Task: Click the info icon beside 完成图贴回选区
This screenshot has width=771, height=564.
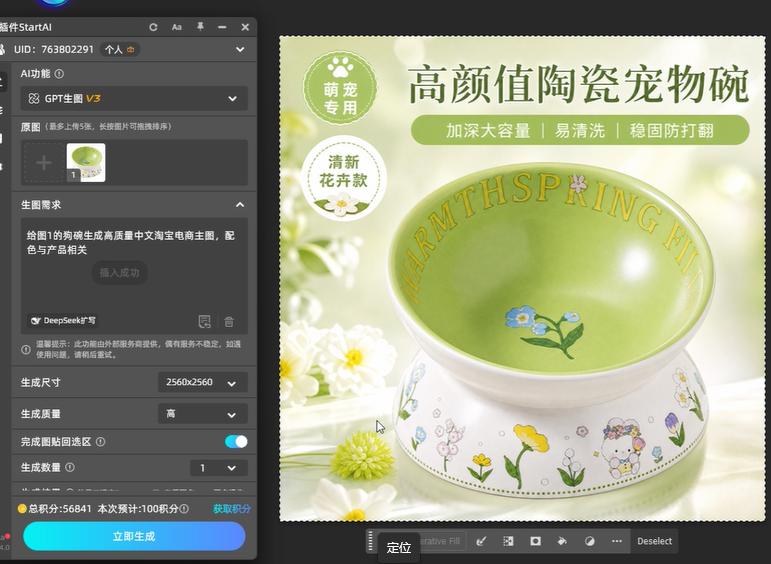Action: [101, 442]
